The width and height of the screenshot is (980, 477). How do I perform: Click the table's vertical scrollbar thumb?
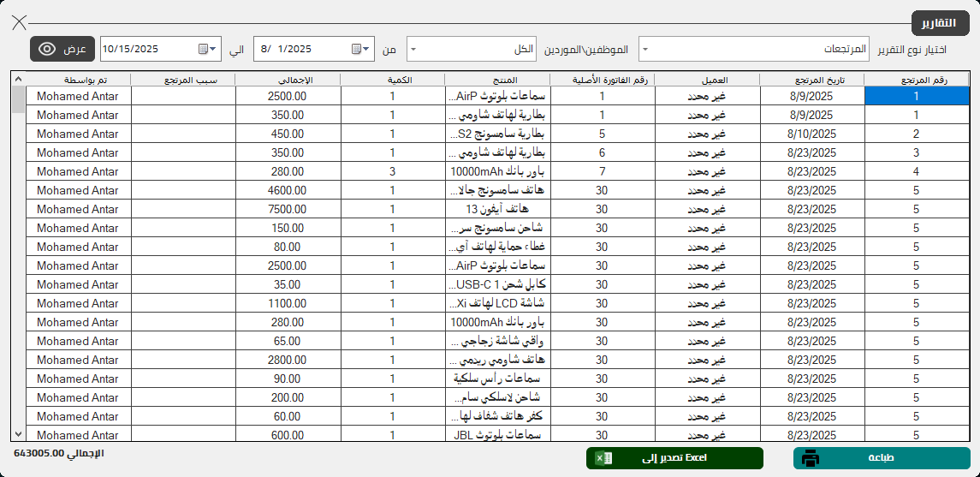click(18, 99)
